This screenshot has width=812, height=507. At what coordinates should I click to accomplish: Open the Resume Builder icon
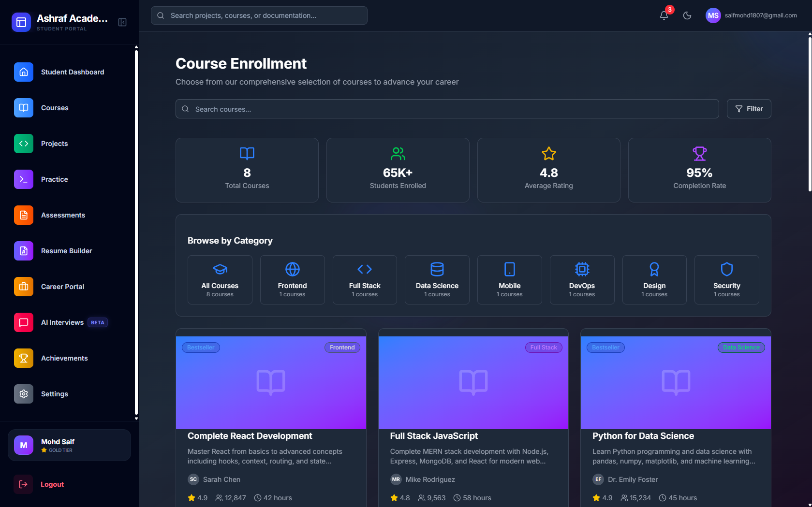tap(24, 251)
